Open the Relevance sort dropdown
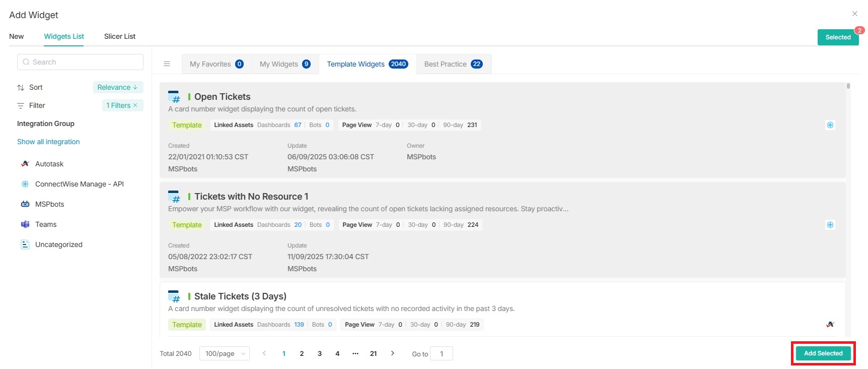The height and width of the screenshot is (369, 868). 118,87
